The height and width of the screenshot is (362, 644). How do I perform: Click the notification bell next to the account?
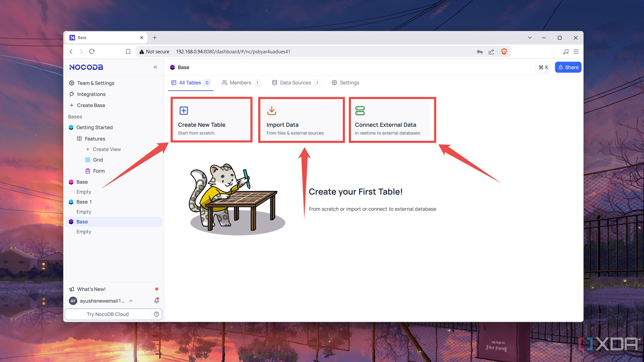[x=156, y=301]
